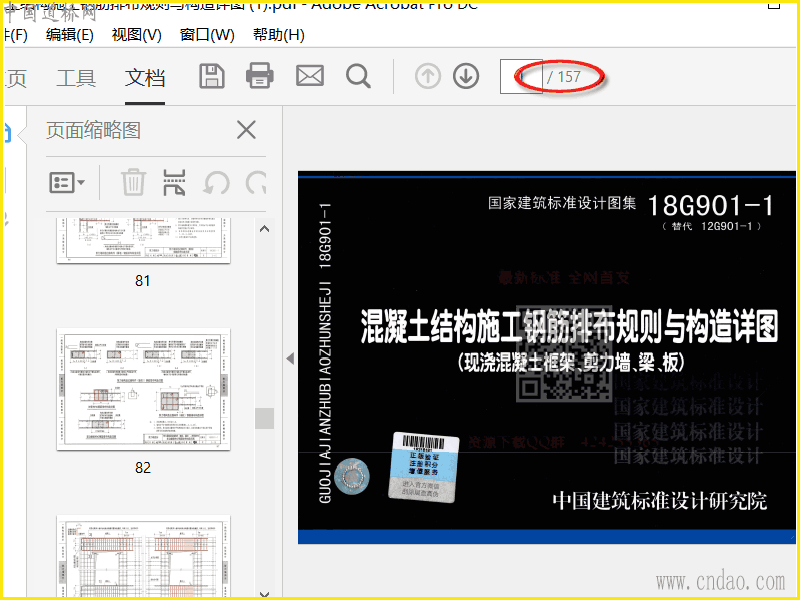Go to previous page up arrow
This screenshot has width=800, height=600.
click(x=428, y=77)
